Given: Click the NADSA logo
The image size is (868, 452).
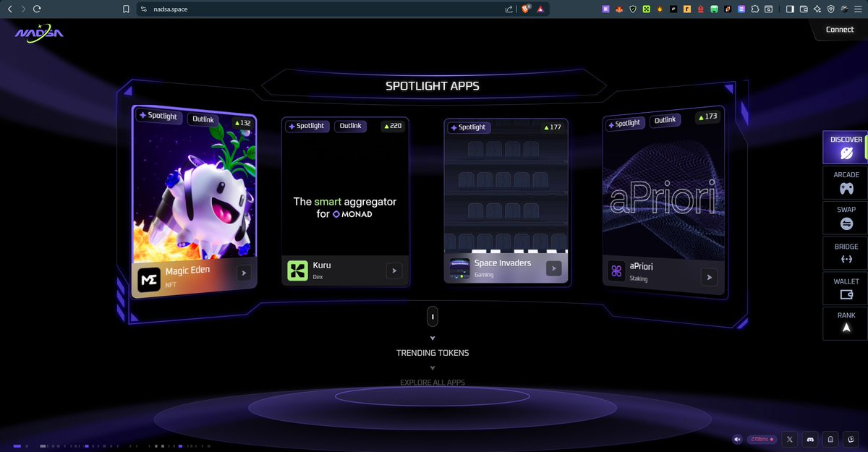Looking at the screenshot, I should [x=38, y=33].
